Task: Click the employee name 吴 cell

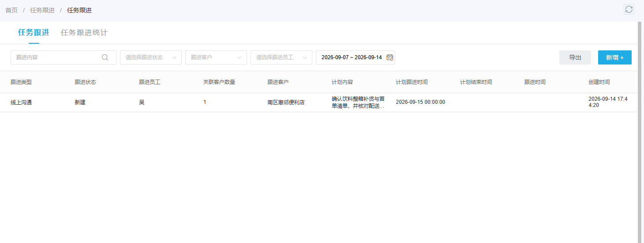Action: tap(142, 102)
